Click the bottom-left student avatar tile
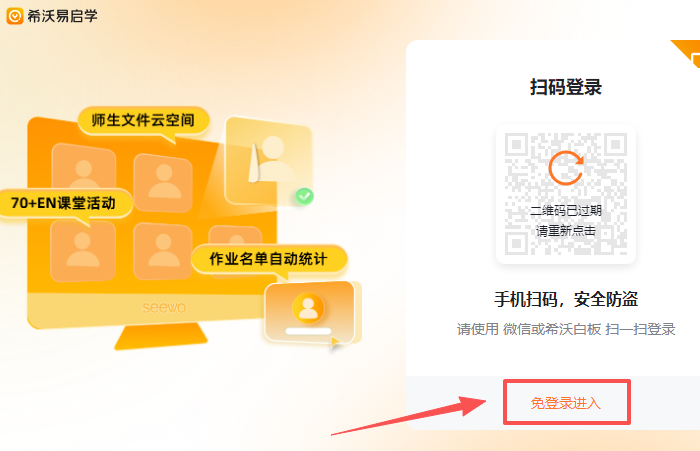The height and width of the screenshot is (451, 700). click(83, 252)
